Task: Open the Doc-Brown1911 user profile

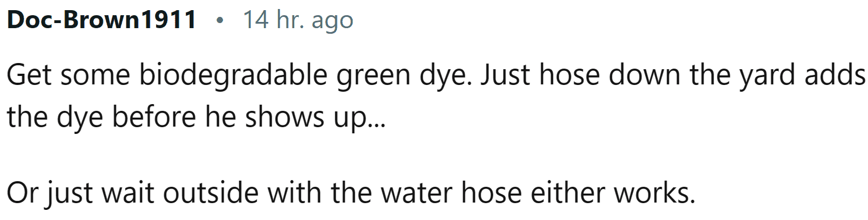Action: [102, 20]
